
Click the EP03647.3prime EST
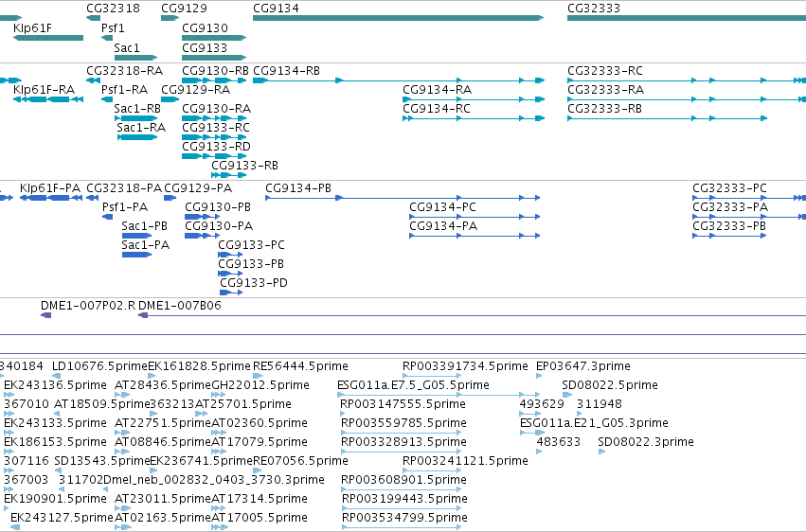pos(539,376)
